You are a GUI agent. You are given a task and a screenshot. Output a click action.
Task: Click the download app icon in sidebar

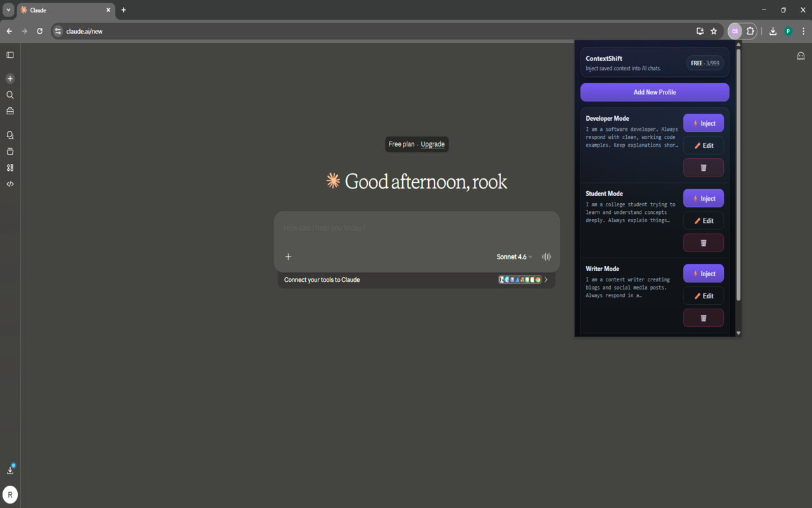(10, 470)
